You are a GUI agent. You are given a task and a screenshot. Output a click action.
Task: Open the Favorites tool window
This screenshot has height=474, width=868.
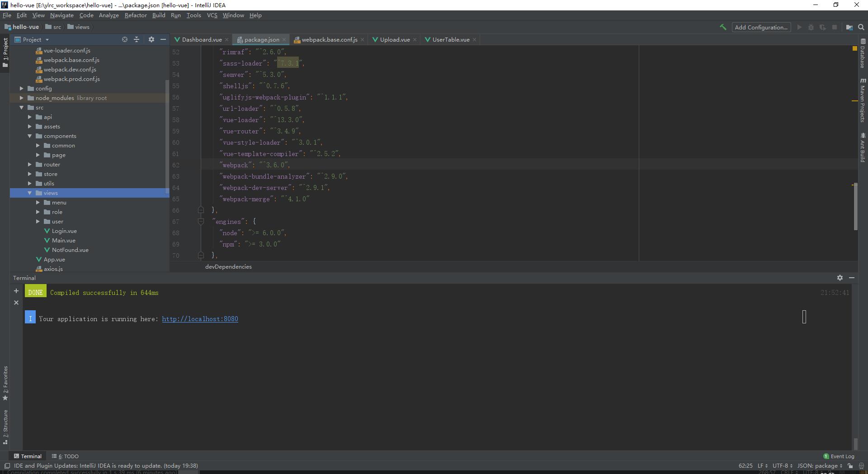(5, 384)
